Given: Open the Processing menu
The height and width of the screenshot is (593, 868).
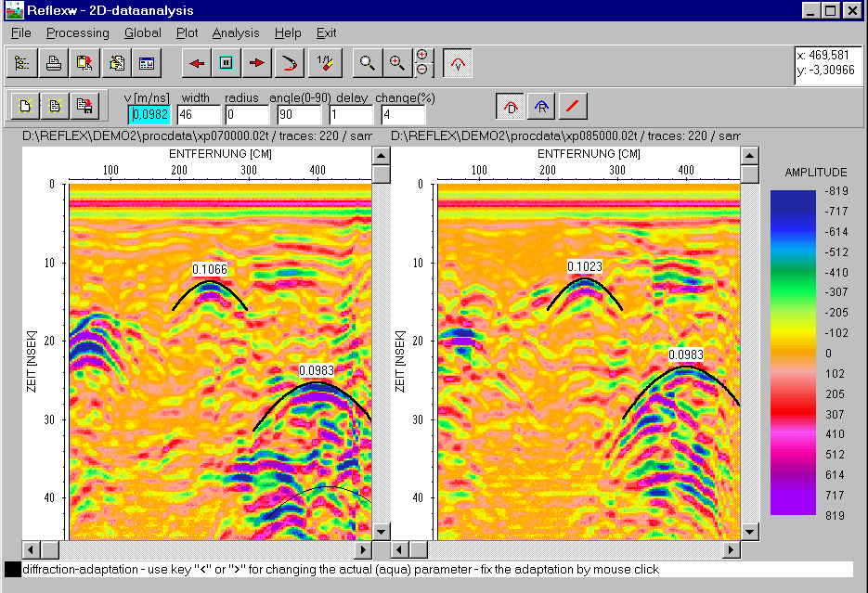Looking at the screenshot, I should click(x=78, y=32).
